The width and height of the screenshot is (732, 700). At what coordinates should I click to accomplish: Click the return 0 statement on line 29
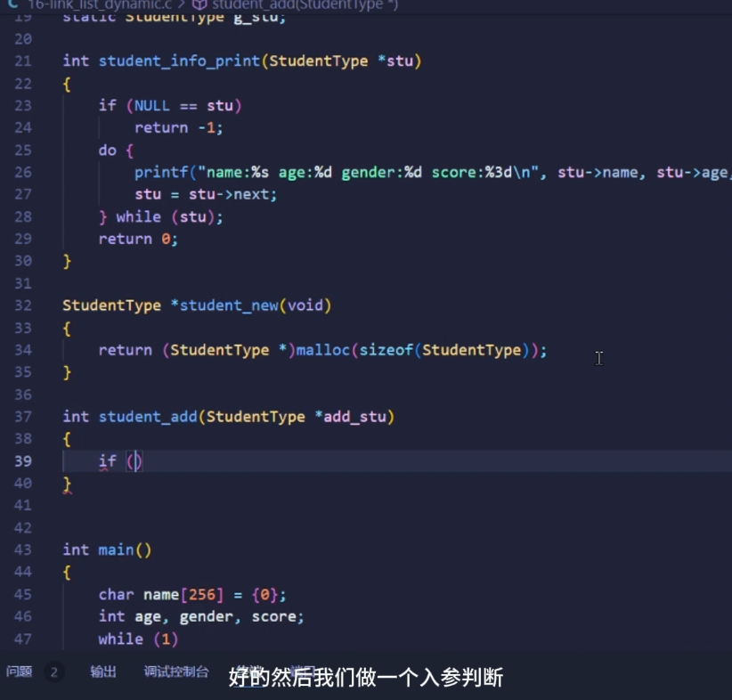pyautogui.click(x=138, y=238)
